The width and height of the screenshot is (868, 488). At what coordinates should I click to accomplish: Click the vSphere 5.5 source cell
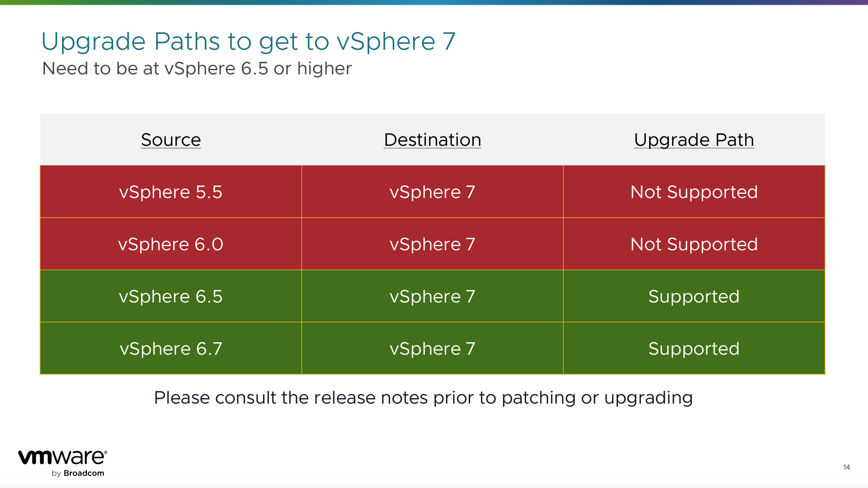[x=171, y=192]
